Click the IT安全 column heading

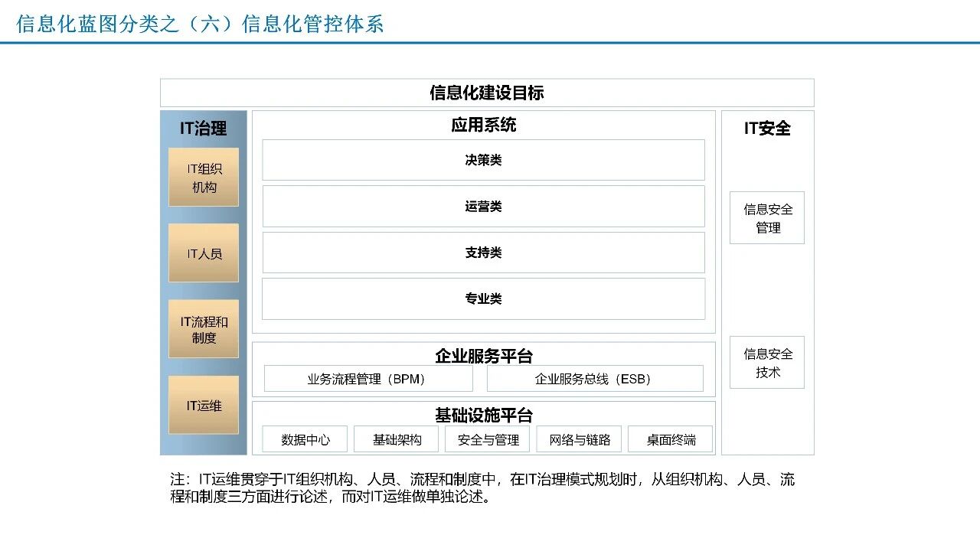[767, 128]
